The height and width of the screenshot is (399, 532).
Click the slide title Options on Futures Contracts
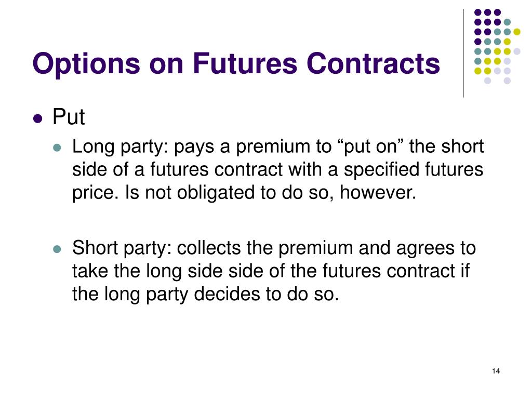(x=236, y=63)
